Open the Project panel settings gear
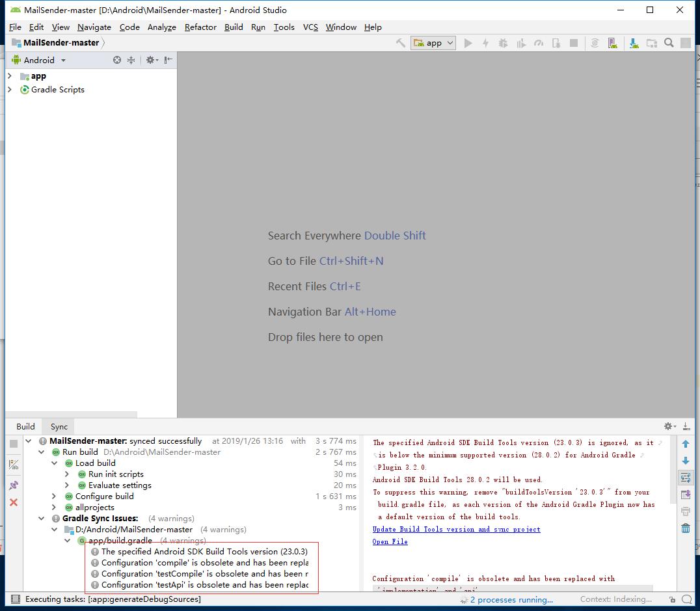The image size is (700, 611). (x=152, y=60)
